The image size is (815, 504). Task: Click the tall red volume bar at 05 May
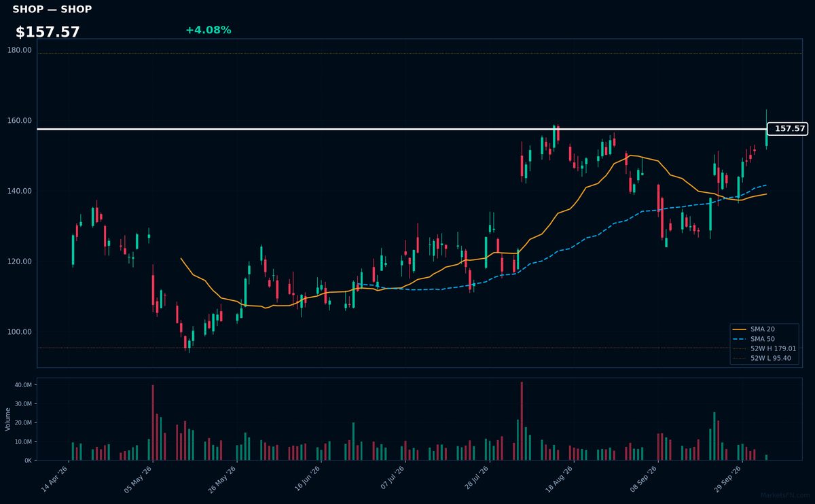153,422
